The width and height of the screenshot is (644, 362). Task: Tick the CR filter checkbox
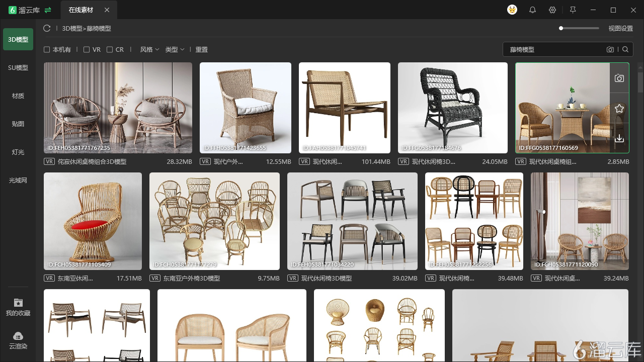pos(110,50)
